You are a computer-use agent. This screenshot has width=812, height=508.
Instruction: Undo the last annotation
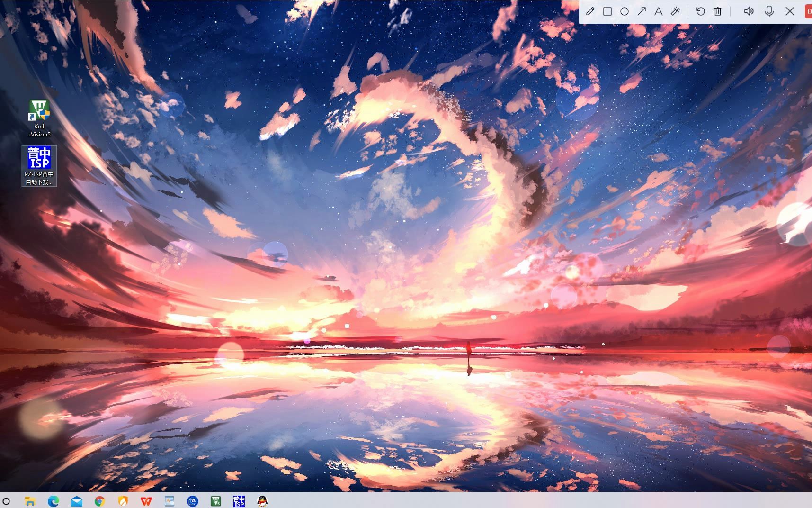[x=701, y=11]
